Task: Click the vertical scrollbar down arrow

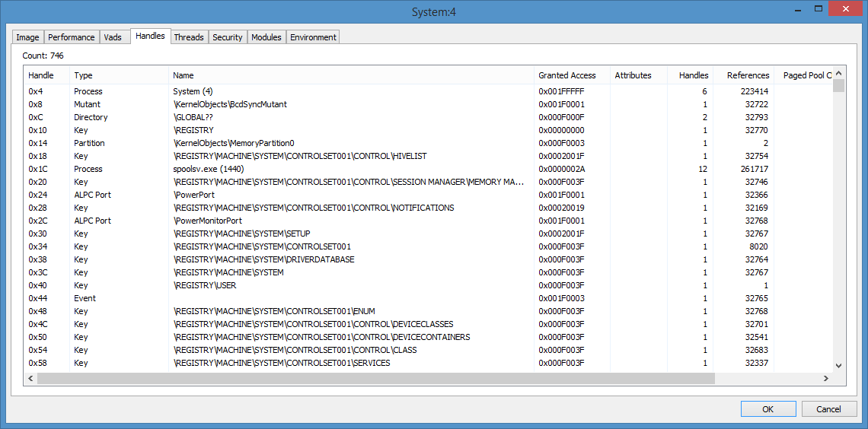Action: pos(838,366)
